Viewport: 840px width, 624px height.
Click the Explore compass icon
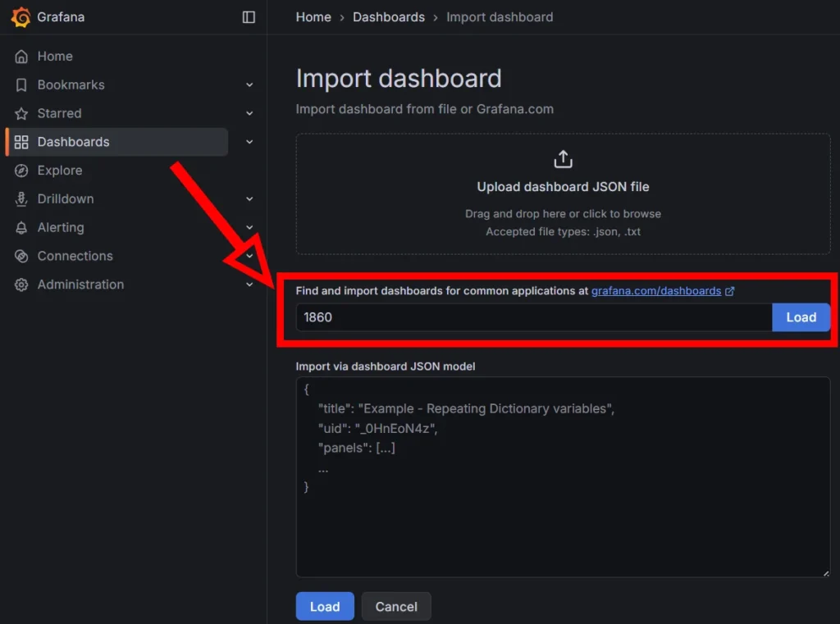coord(22,171)
